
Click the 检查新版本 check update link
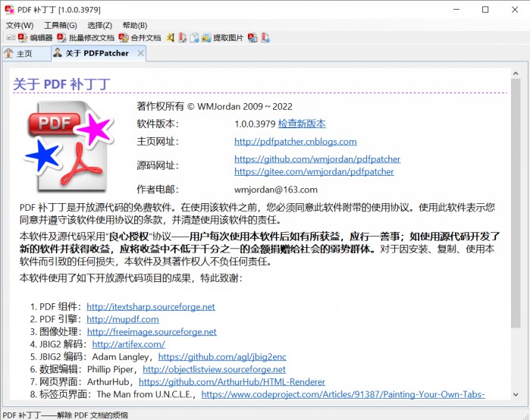click(x=302, y=124)
